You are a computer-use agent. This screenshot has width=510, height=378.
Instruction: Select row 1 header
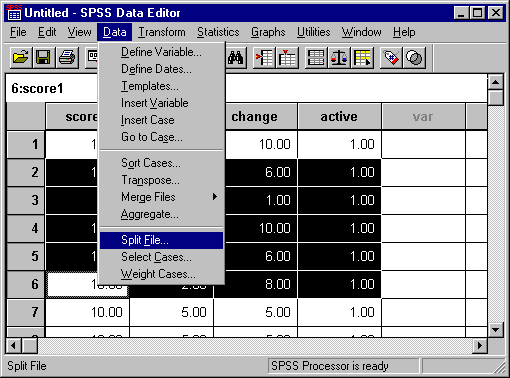[26, 144]
